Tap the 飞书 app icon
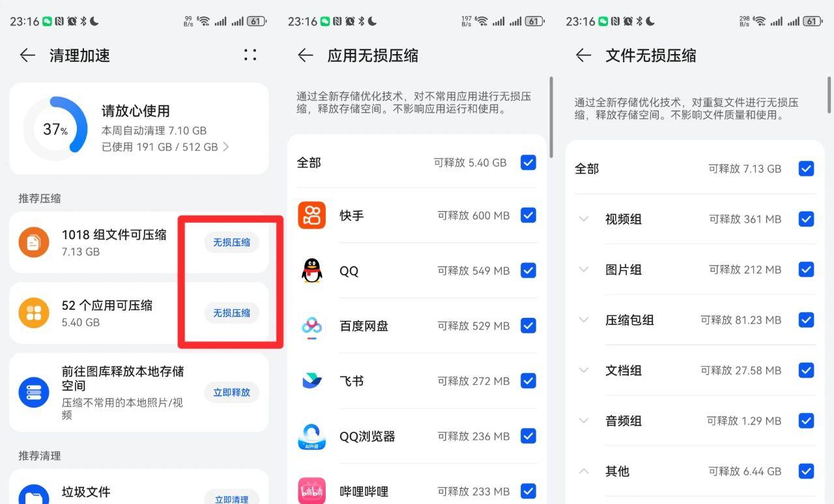 312,380
